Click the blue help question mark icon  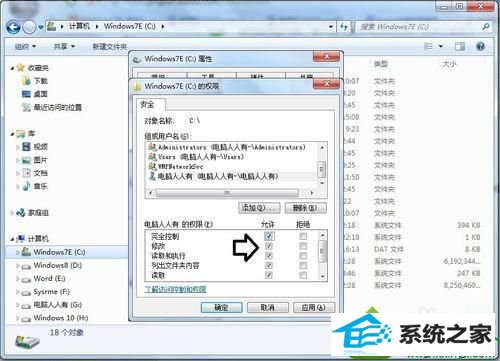pos(480,46)
